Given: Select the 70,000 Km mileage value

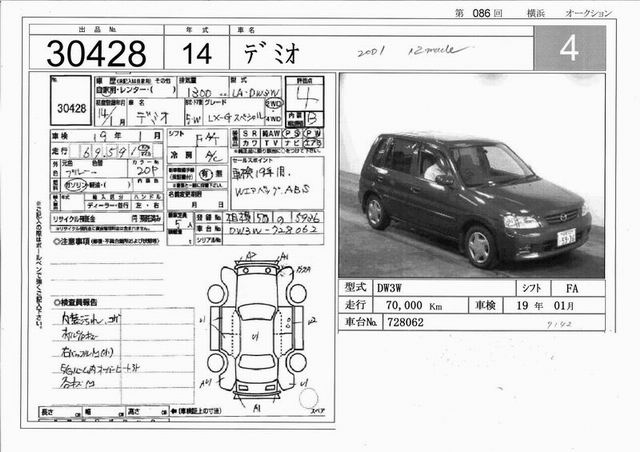Looking at the screenshot, I should (x=413, y=305).
